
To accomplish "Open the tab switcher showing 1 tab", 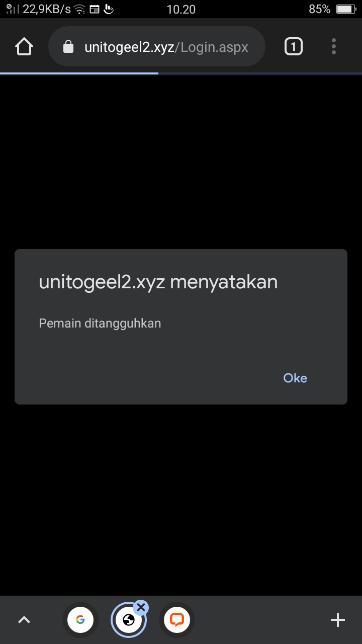I will tap(294, 47).
